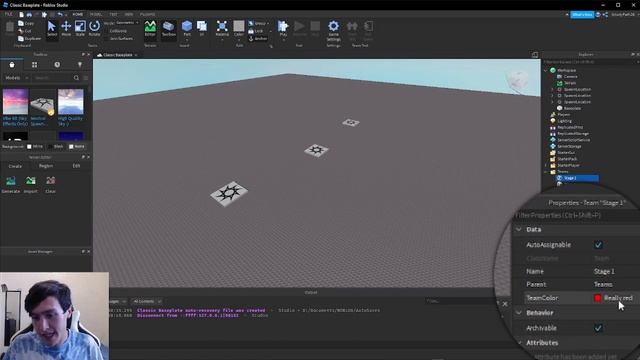Open the Toolbox Creations lightbulb tab
Screen dimensions: 640x360
(80, 64)
